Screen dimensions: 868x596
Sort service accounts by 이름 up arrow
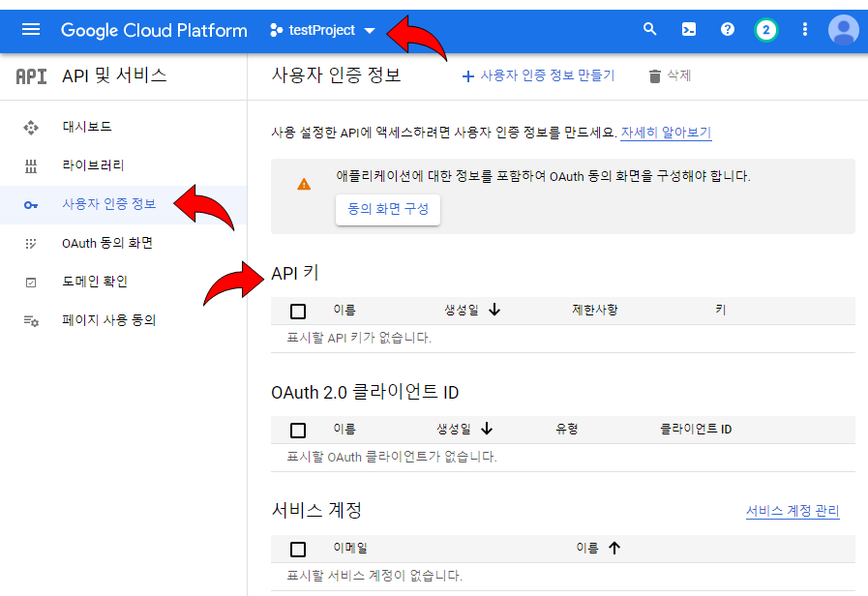pyautogui.click(x=614, y=548)
